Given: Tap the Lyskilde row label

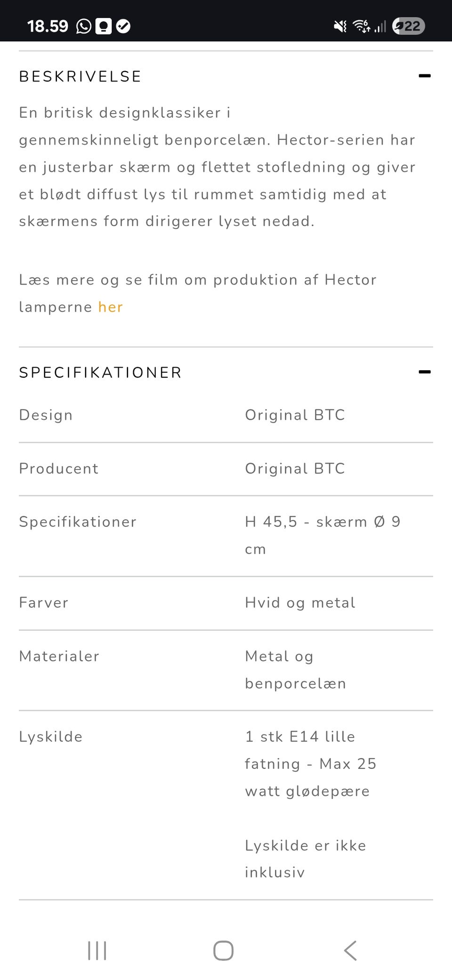Looking at the screenshot, I should click(50, 737).
